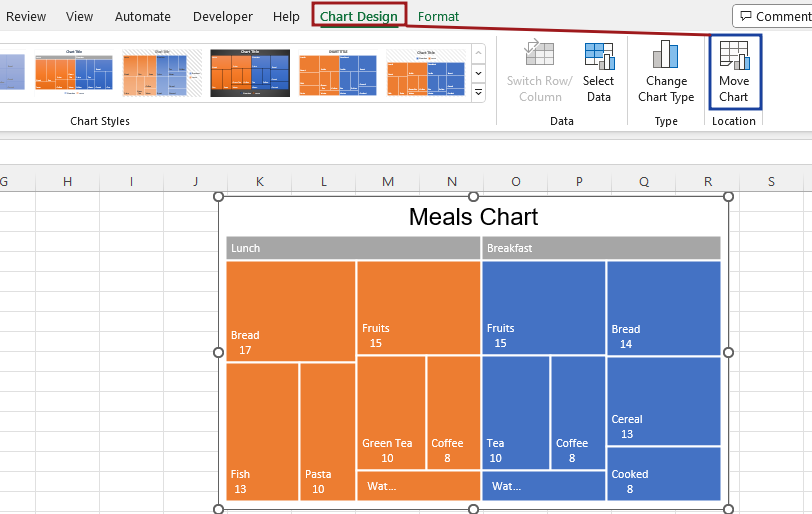Select column R header
Viewport: 812px width, 514px height.
click(x=708, y=181)
